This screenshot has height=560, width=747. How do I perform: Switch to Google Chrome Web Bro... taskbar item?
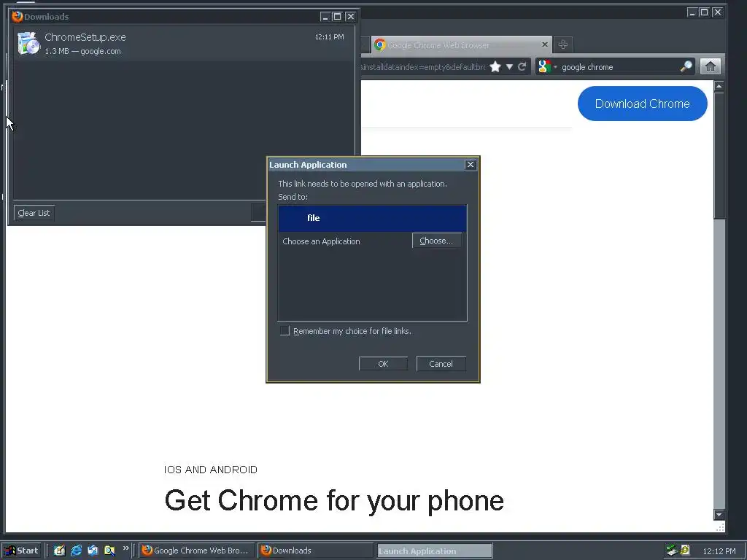click(x=196, y=551)
